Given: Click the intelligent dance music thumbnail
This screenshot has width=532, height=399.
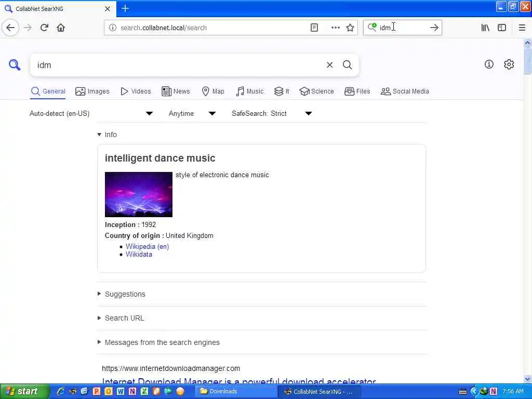Looking at the screenshot, I should 138,194.
